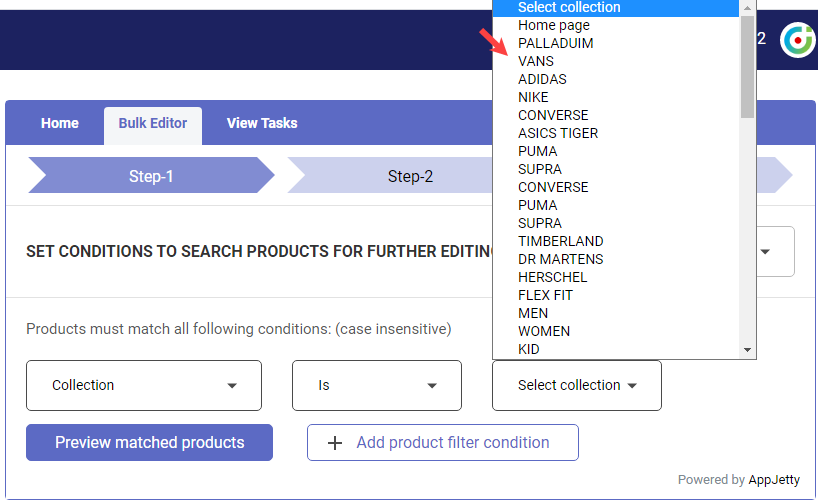Select DR MARTENS collection option
Viewport: 818px width, 501px height.
click(616, 259)
